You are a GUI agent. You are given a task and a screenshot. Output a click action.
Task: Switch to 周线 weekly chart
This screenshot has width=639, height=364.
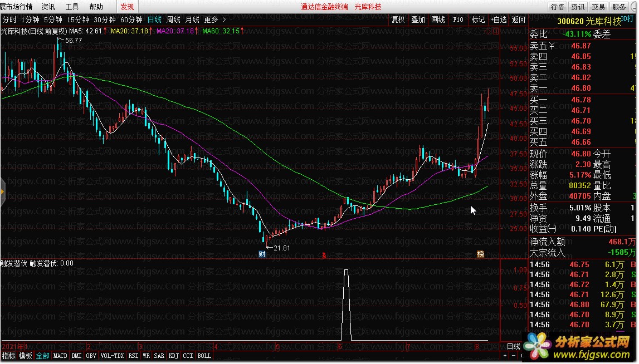173,19
